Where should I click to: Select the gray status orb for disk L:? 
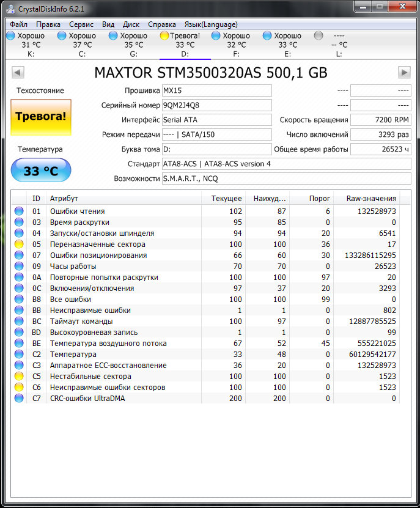pos(319,35)
